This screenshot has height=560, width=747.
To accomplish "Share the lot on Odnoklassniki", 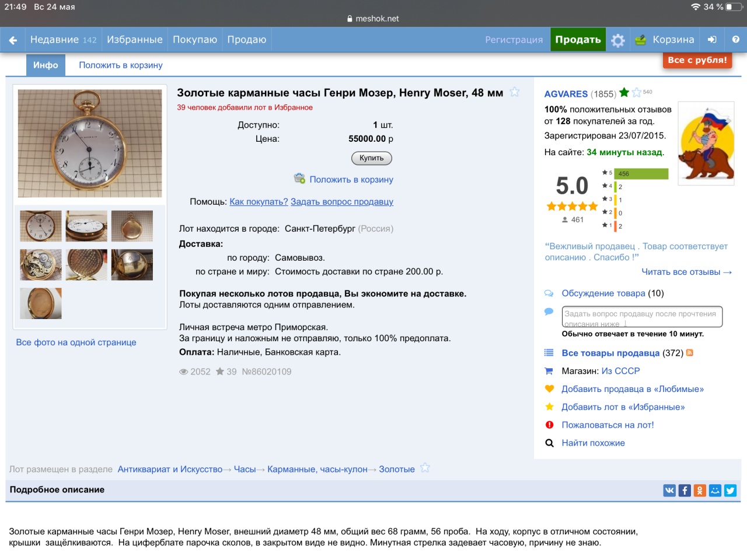I will pos(700,491).
